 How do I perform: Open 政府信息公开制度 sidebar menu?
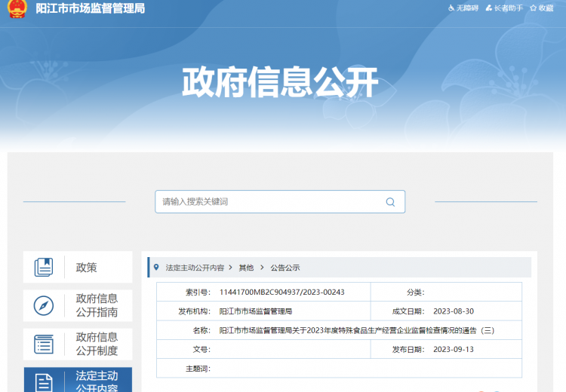coord(78,344)
